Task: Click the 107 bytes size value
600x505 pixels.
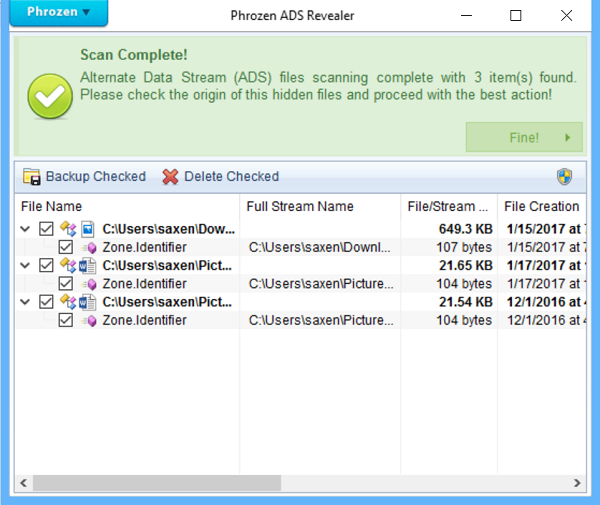Action: [x=464, y=248]
